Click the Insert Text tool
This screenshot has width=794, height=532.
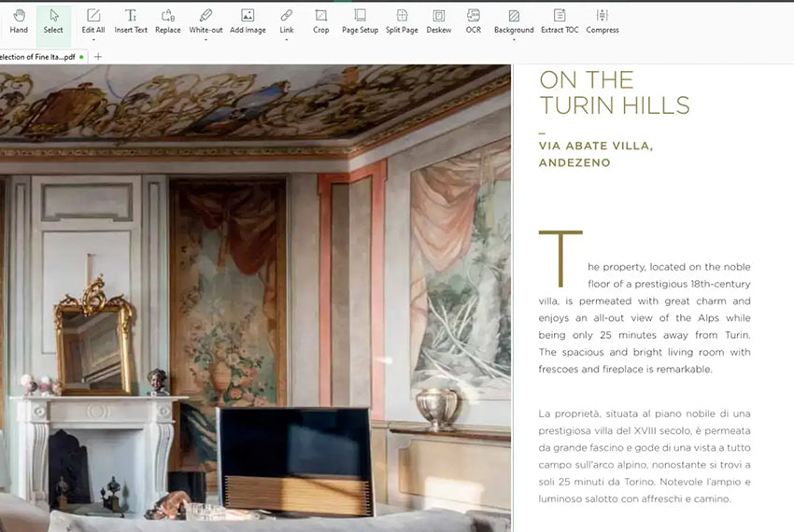click(x=131, y=21)
